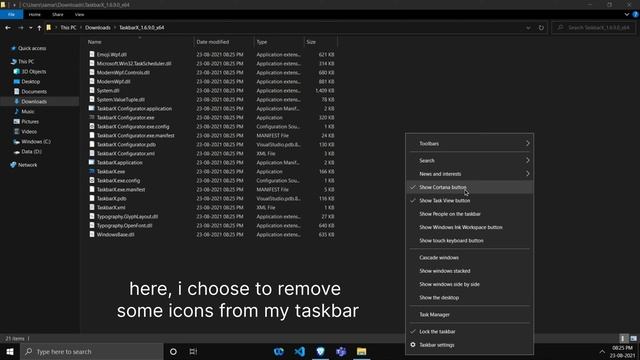
Task: Go forward in File Explorer
Action: (20, 28)
